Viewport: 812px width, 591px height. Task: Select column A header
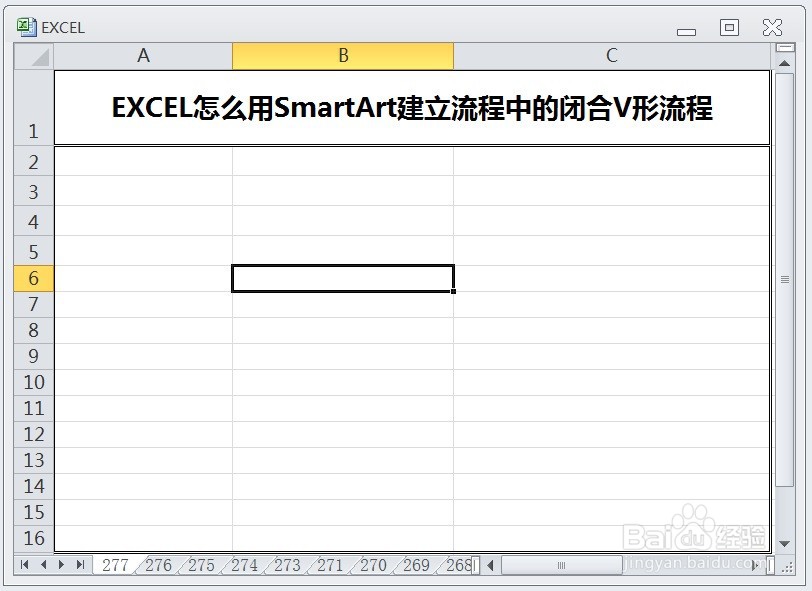click(x=143, y=56)
